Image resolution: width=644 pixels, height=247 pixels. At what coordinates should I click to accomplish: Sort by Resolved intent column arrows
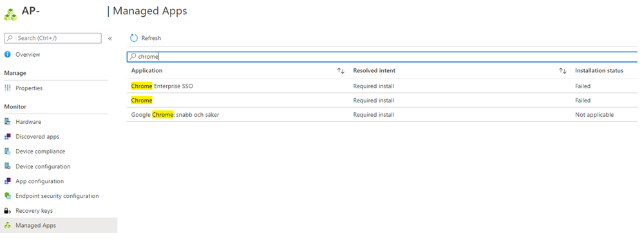pos(563,71)
